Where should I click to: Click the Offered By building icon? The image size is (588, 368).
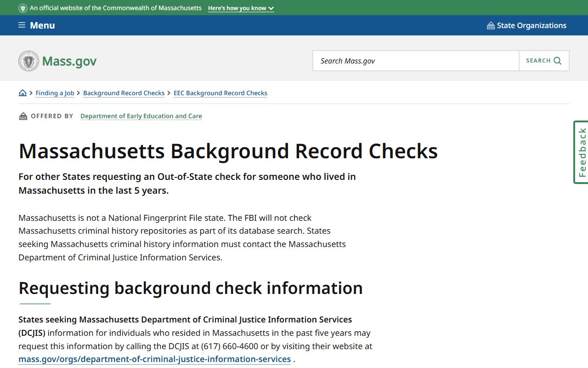pyautogui.click(x=23, y=116)
